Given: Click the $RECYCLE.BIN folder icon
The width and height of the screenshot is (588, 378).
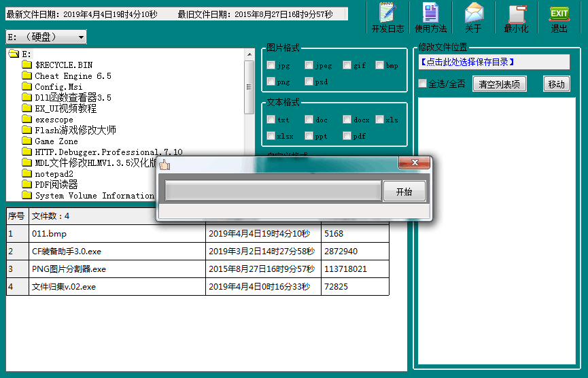Looking at the screenshot, I should (27, 65).
